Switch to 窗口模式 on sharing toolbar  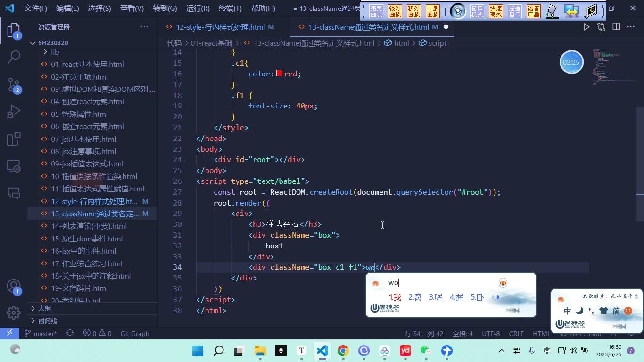pyautogui.click(x=477, y=11)
